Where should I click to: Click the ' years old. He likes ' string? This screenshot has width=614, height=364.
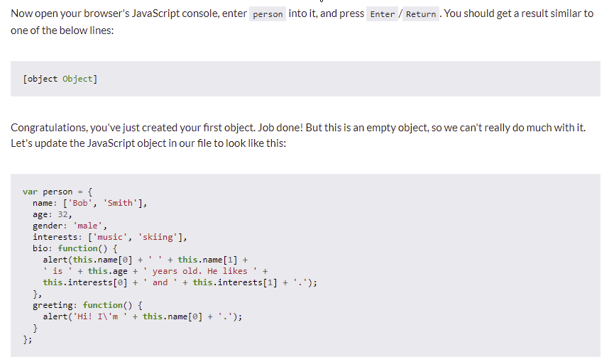point(199,271)
